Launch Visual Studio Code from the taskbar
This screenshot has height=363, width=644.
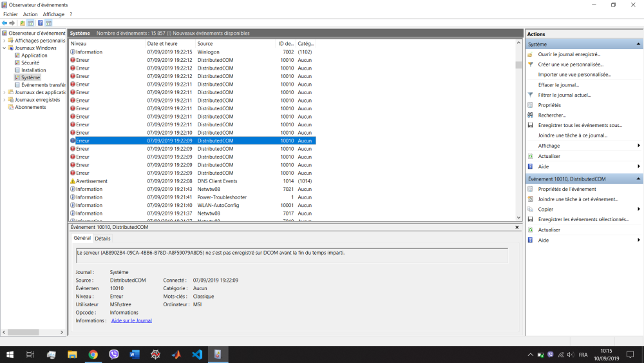(197, 355)
